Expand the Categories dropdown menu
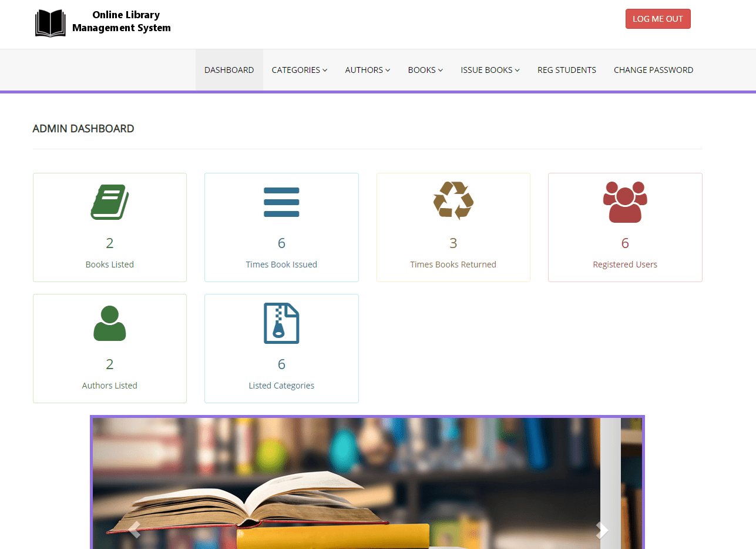 [299, 70]
